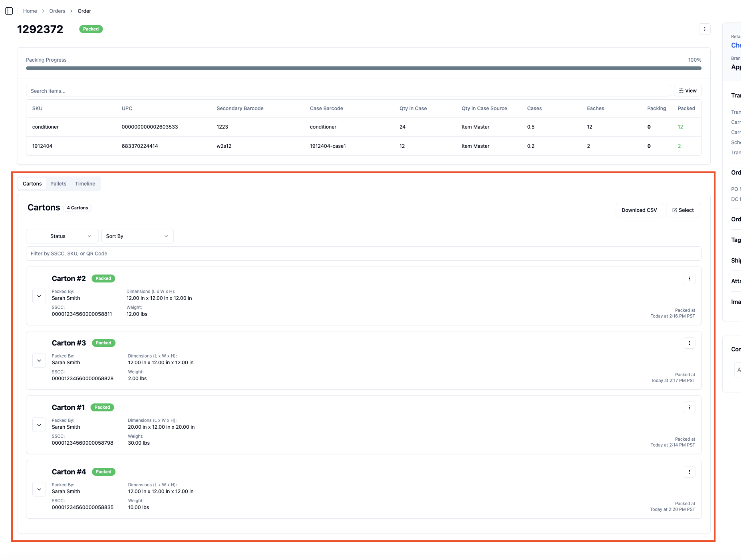
Task: Click the Select cartons checkbox button
Action: 683,210
